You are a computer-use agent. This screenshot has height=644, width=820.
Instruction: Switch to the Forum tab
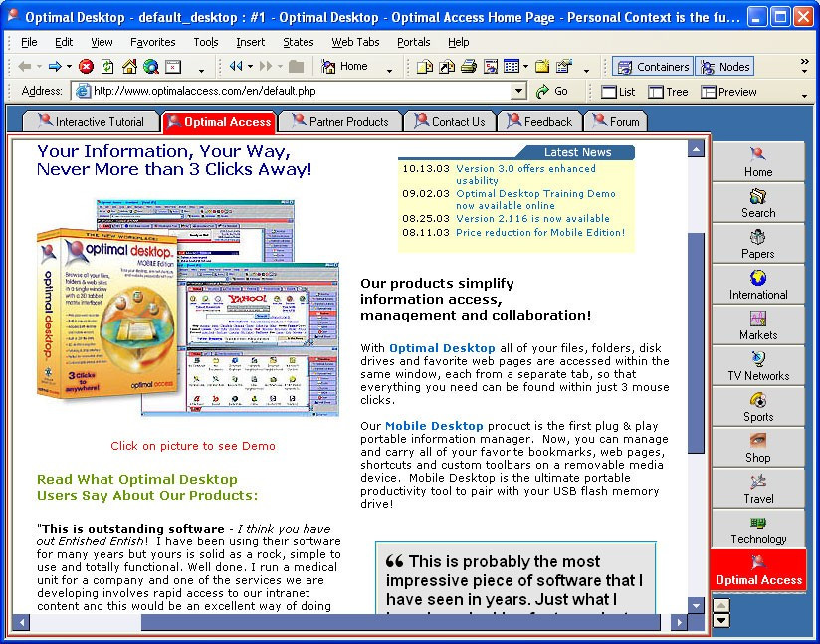coord(616,121)
